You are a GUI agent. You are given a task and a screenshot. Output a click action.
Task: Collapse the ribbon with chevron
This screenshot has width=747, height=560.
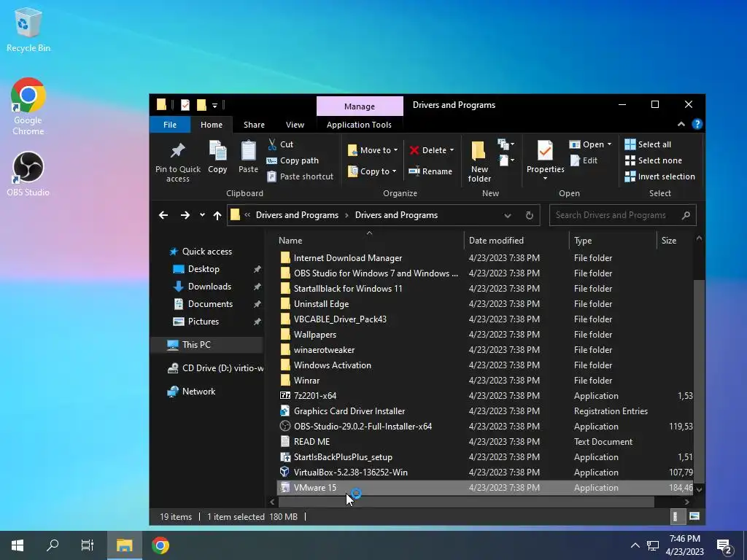(681, 124)
